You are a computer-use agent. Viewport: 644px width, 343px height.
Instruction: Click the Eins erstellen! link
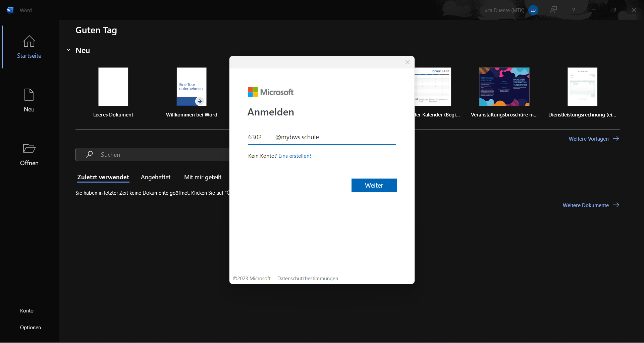point(294,156)
